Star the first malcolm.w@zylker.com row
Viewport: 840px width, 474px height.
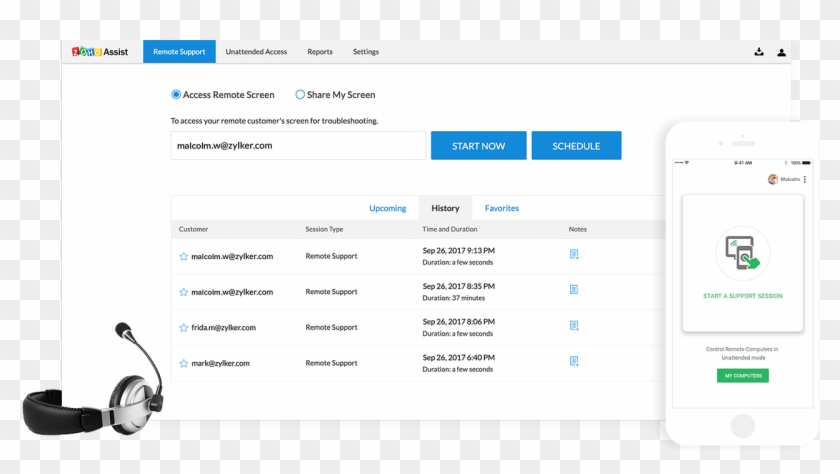click(183, 257)
